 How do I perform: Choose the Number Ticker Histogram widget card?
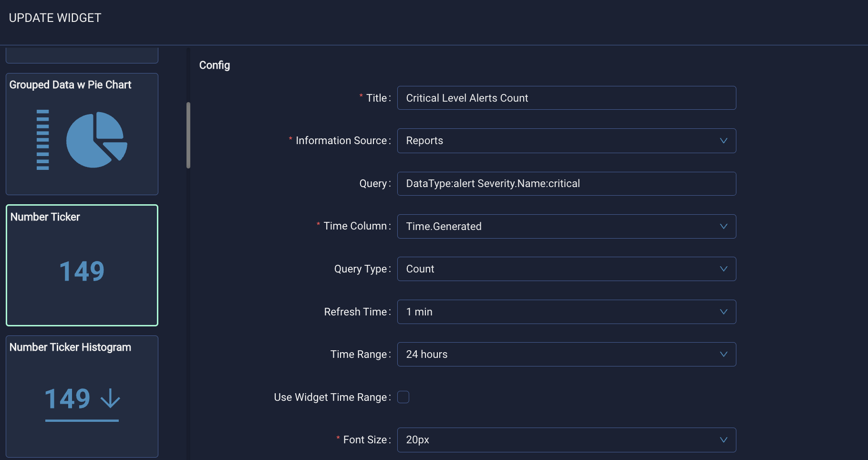[x=82, y=397]
